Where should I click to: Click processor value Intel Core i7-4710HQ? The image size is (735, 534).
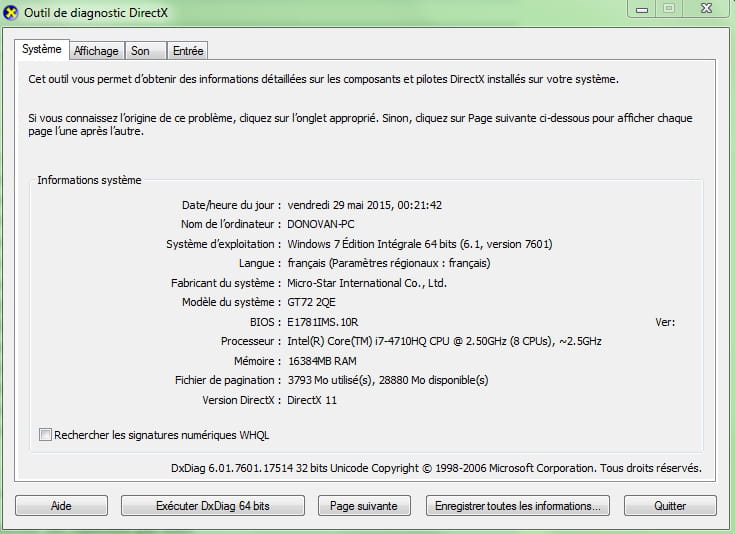(x=444, y=341)
